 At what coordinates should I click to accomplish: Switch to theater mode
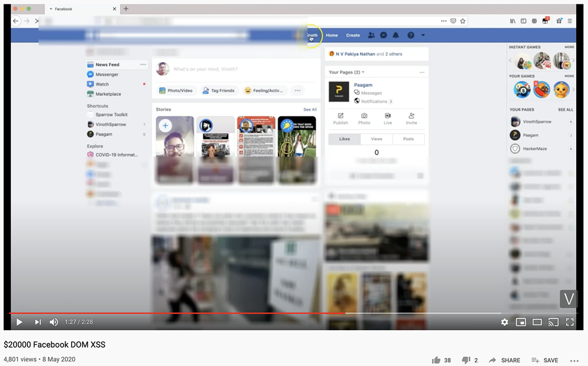tap(537, 322)
